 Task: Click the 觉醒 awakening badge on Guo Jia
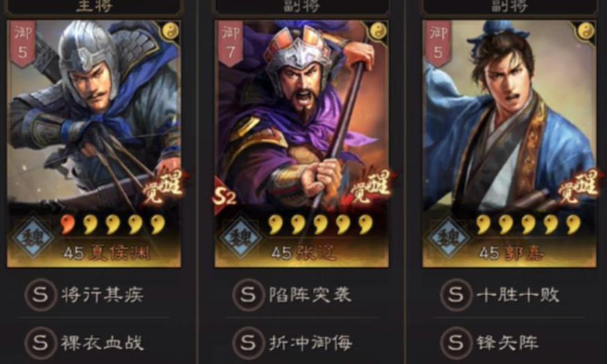[578, 187]
